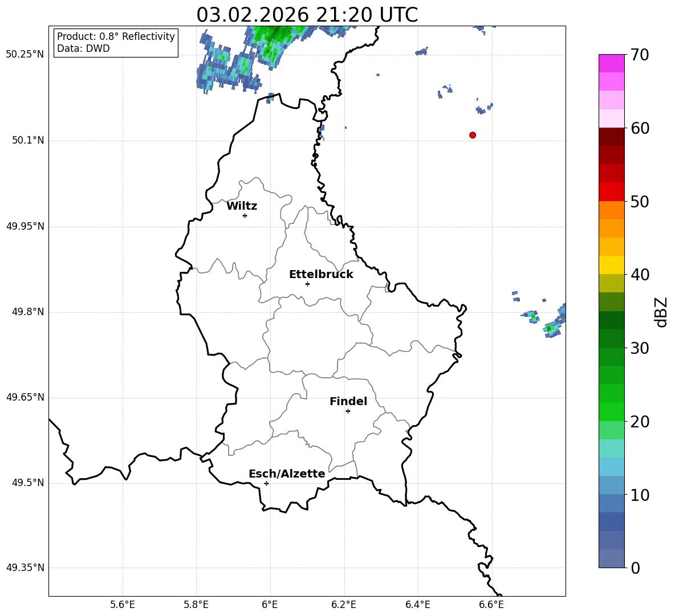Click the red dot marker on map

[473, 135]
